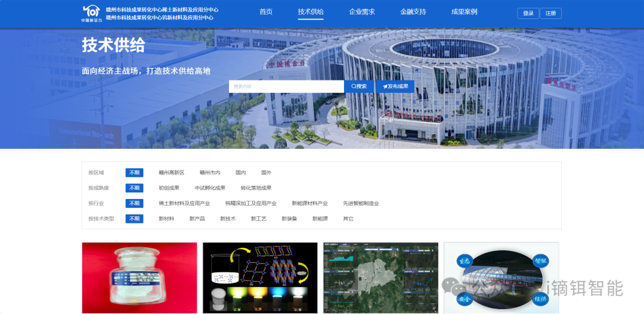The width and height of the screenshot is (644, 314).
Task: Click the 中国稀金谷 logo icon
Action: tap(91, 13)
